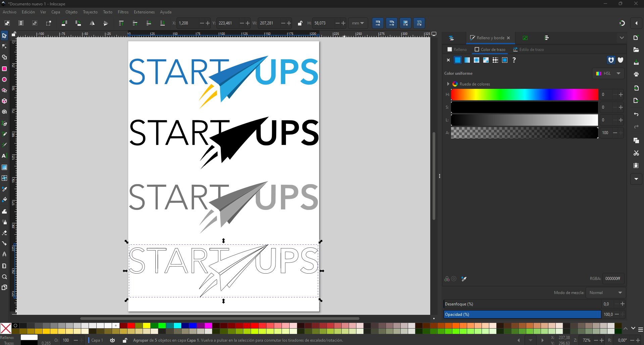Screen dimensions: 644x345
Task: Toggle Capa 1 visibility eye
Action: tap(112, 340)
